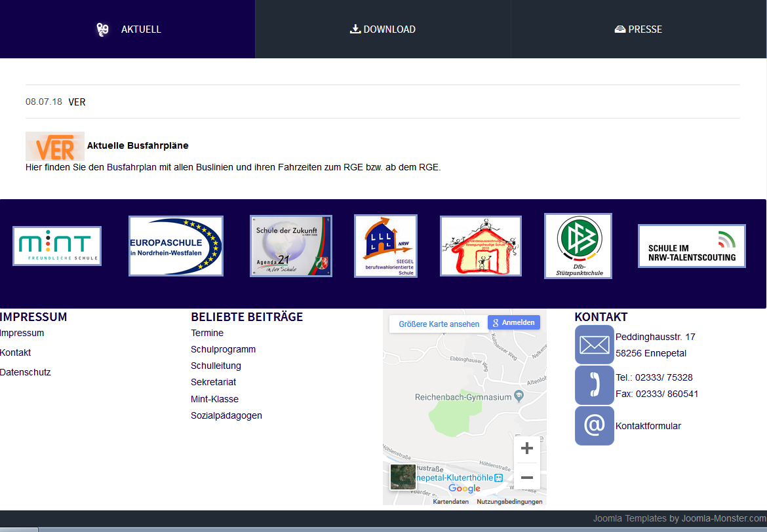Viewport: 767px width, 532px height.
Task: Click the envelope address icon
Action: point(595,345)
